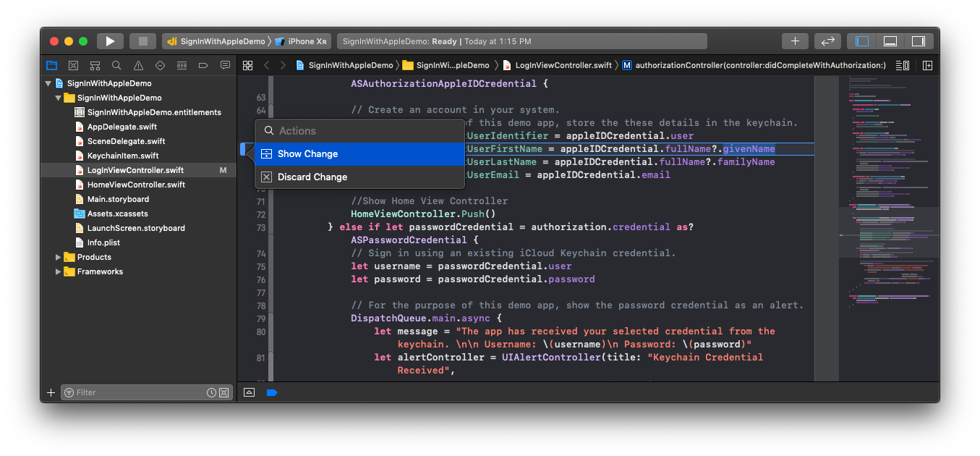
Task: Toggle recent files filter clock icon
Action: point(211,392)
